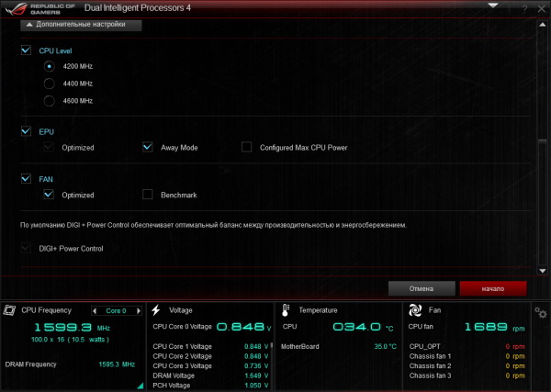Click the CPU temperature 034.0 readout

click(363, 327)
